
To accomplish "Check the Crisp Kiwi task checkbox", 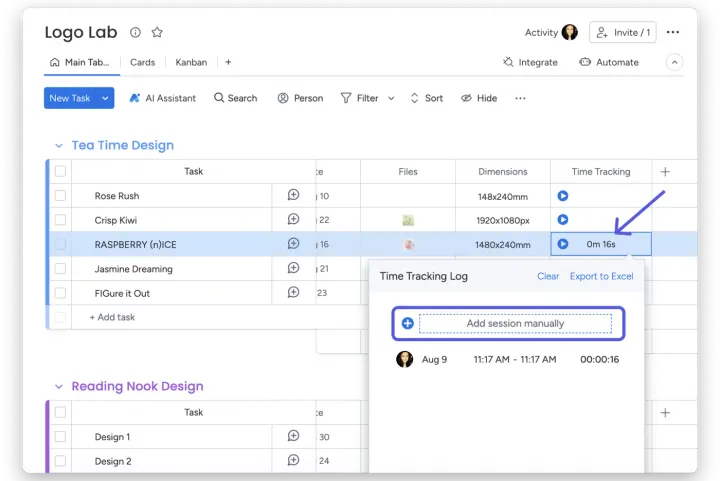I will click(x=60, y=220).
